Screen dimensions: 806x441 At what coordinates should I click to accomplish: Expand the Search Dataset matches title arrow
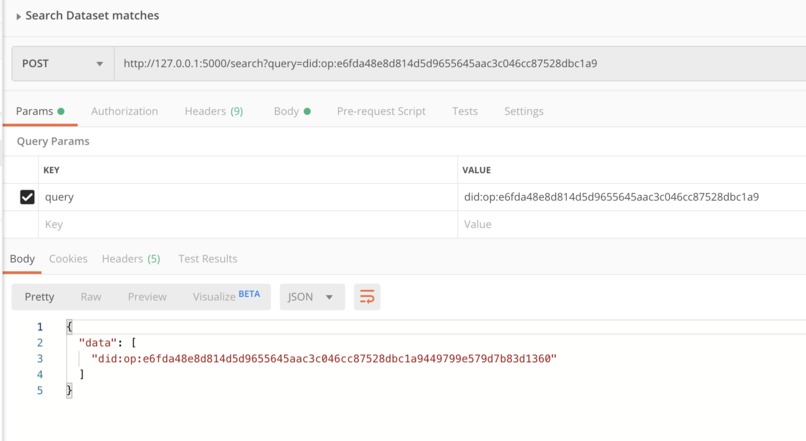pyautogui.click(x=19, y=16)
